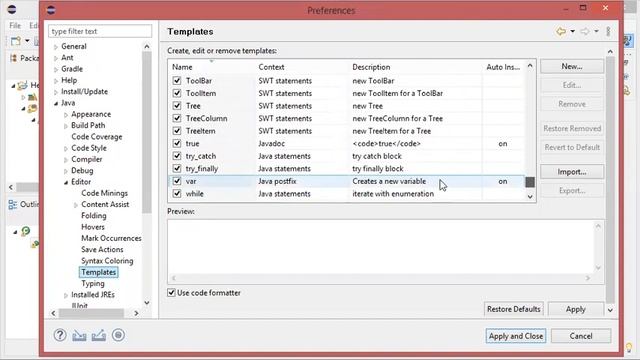
Task: Click the Outline view icon in Eclipse window
Action: (13, 204)
